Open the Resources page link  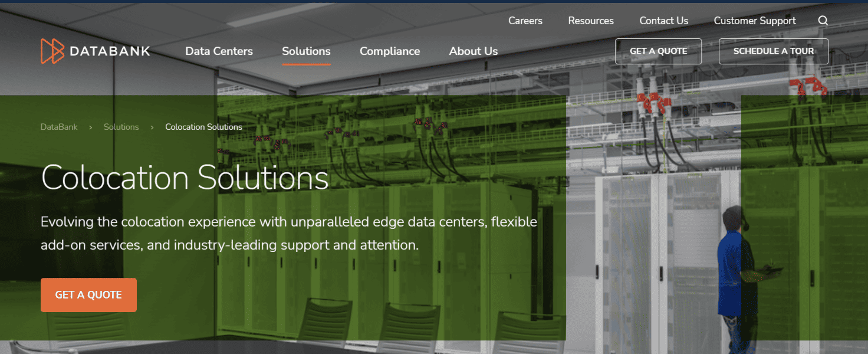tap(591, 21)
